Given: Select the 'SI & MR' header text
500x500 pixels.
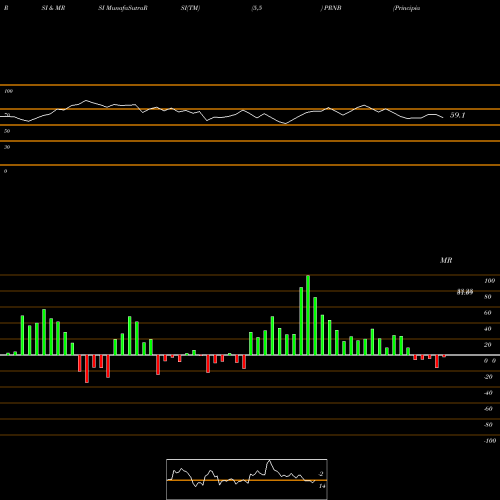Looking at the screenshot, I should [53, 8].
